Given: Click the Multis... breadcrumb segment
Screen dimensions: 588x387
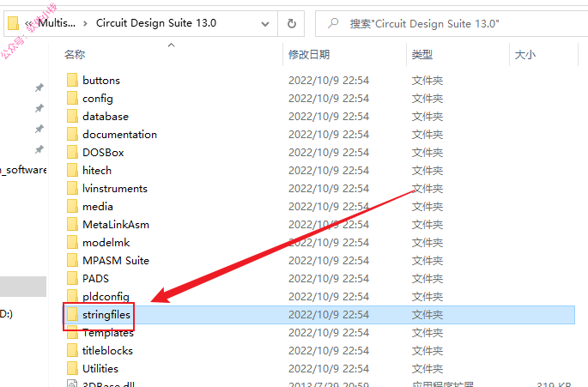Looking at the screenshot, I should click(x=57, y=23).
